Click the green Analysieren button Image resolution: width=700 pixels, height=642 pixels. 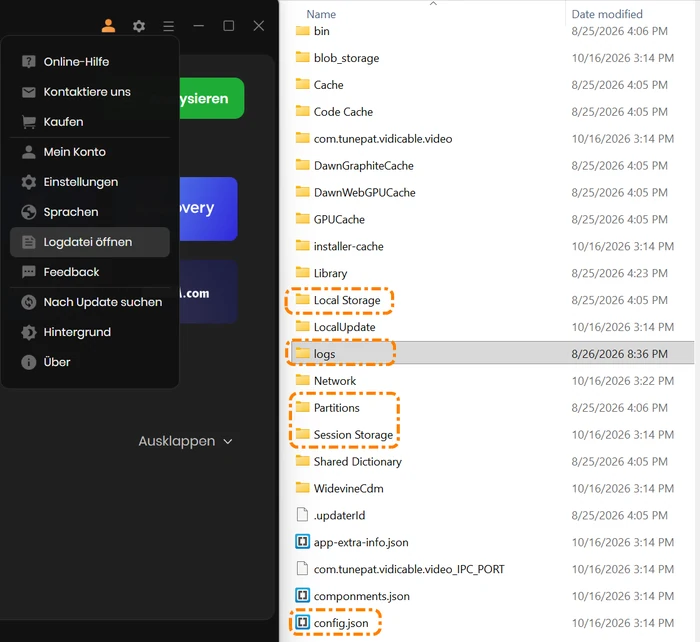pos(212,98)
